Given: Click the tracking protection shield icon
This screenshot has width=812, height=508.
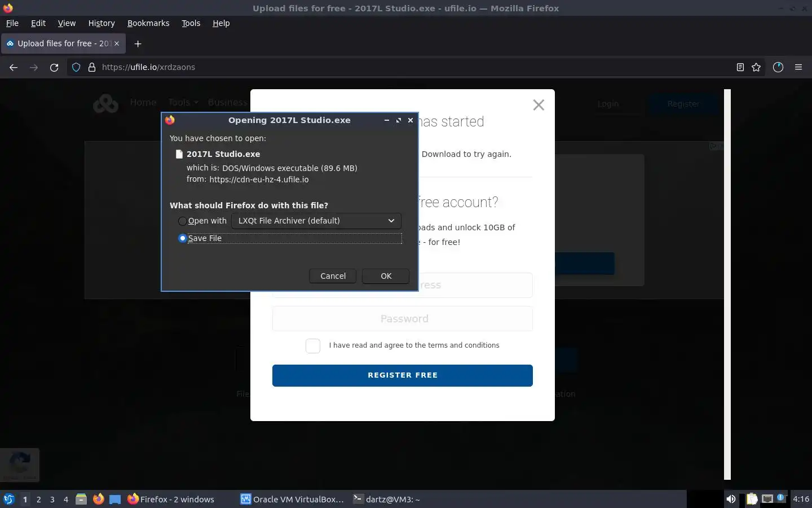Looking at the screenshot, I should [x=76, y=67].
